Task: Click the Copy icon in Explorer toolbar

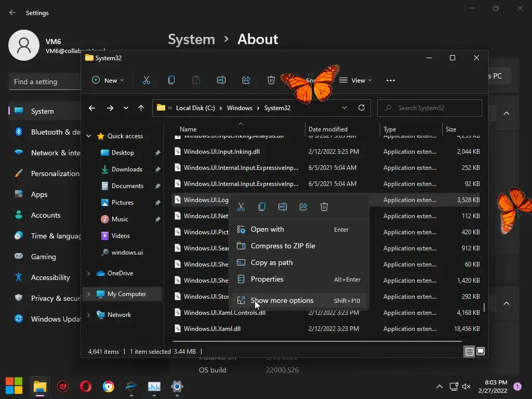Action: (171, 81)
